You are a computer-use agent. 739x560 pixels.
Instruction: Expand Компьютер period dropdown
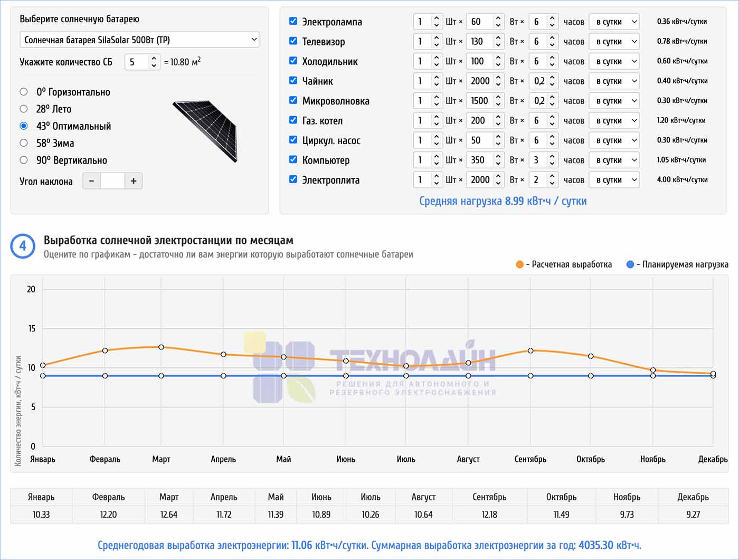click(614, 160)
